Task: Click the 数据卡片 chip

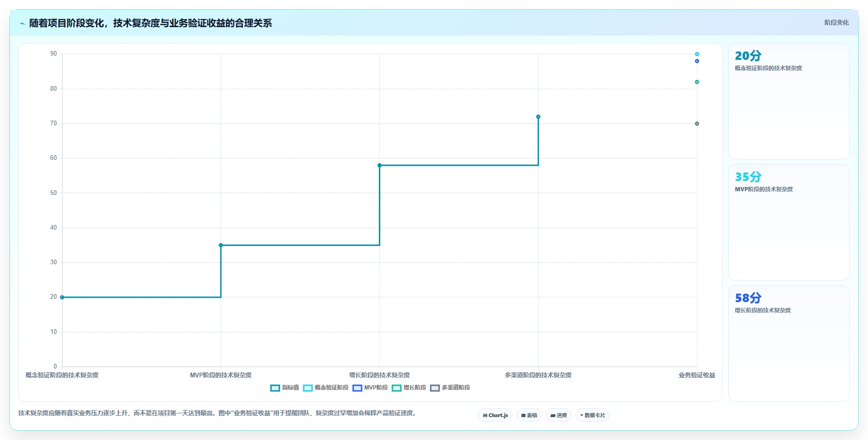Action: tap(592, 415)
